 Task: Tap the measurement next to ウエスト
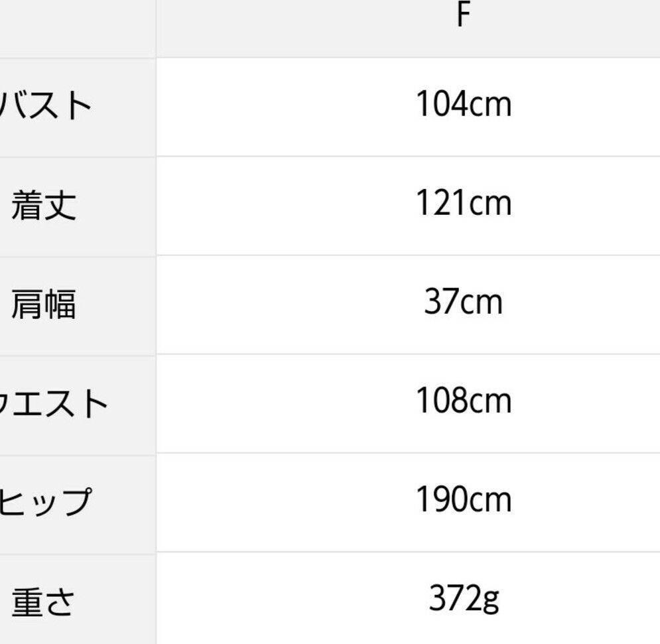coord(463,401)
